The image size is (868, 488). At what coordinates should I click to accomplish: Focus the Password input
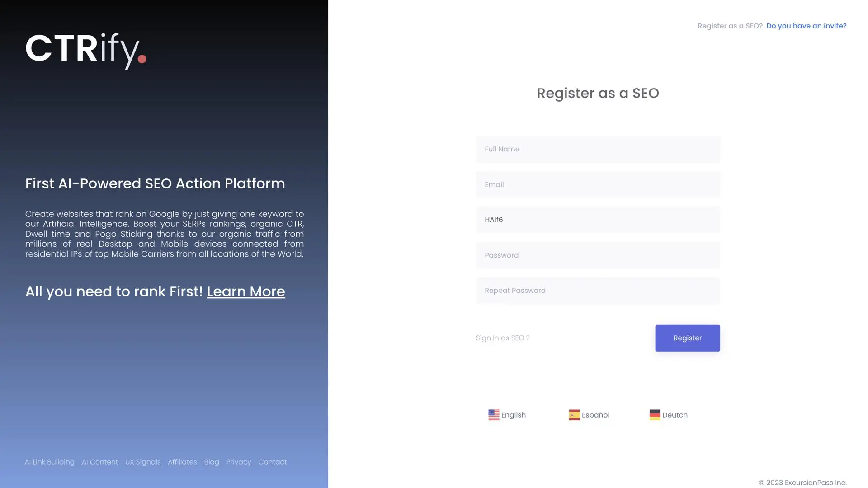[x=598, y=255]
